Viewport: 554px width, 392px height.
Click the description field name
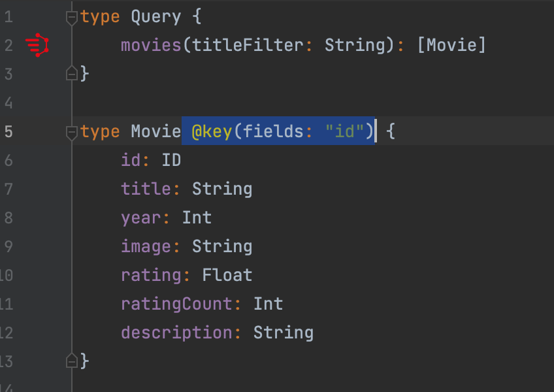point(177,333)
